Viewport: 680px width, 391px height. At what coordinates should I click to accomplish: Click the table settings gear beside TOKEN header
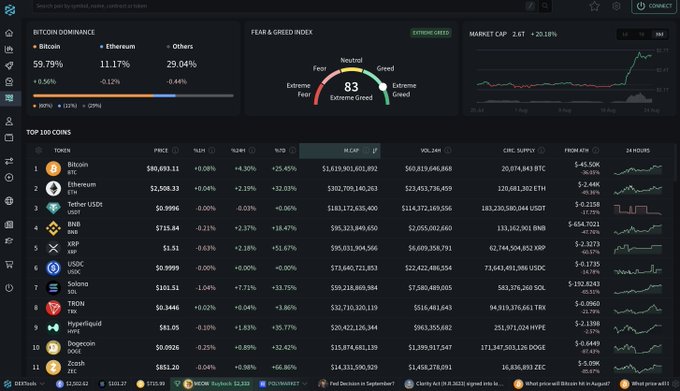point(39,150)
